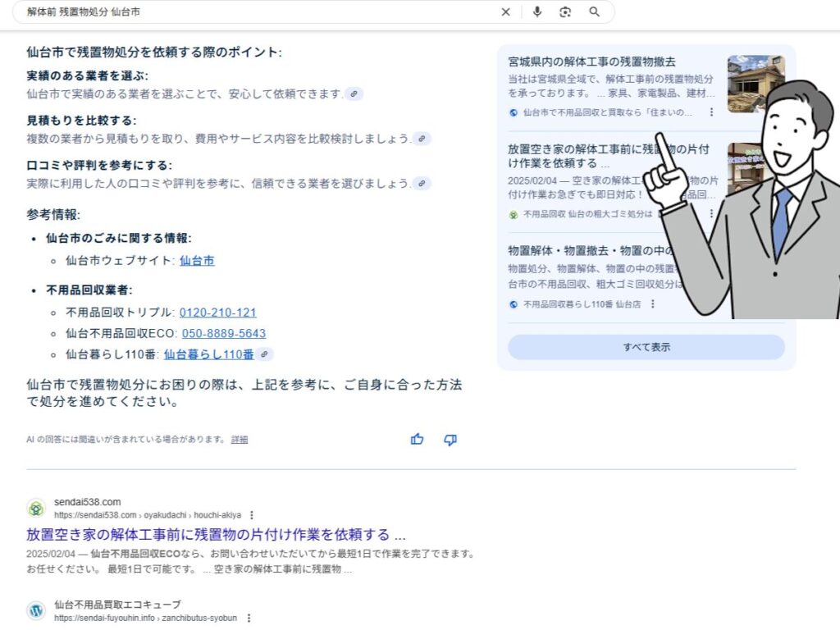The height and width of the screenshot is (630, 840).
Task: Open source link chip after 口コミや評判 line
Action: pos(422,183)
